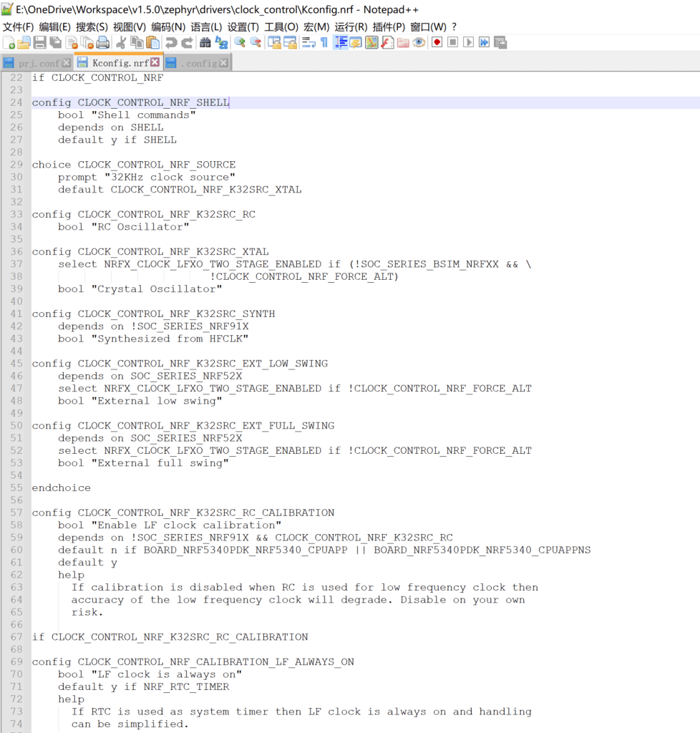Open the 编码(N) menu
700x733 pixels.
pos(168,27)
